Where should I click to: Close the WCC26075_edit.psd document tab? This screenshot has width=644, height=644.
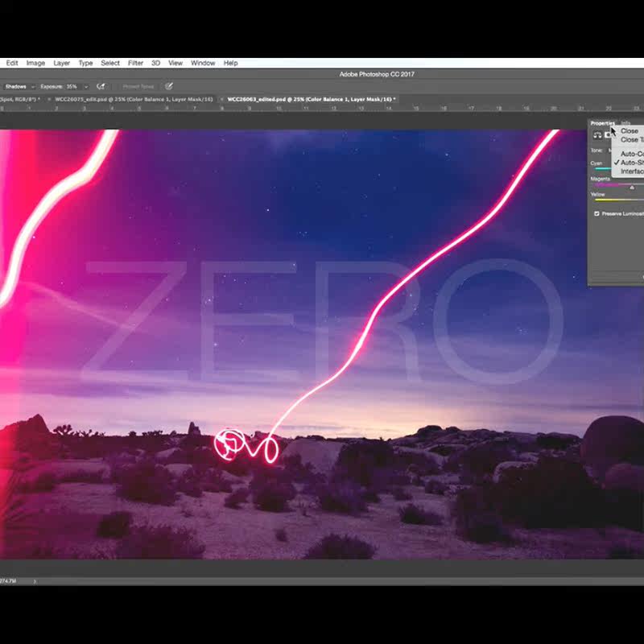[50, 99]
